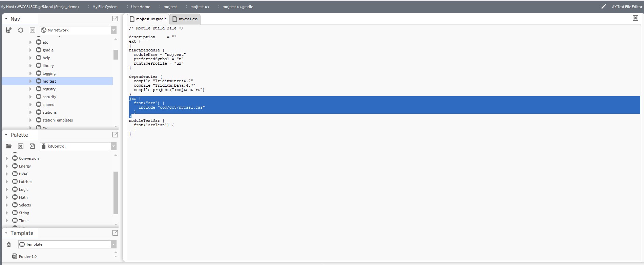Click the Latches folder icon
The width and height of the screenshot is (644, 265).
coord(15,181)
